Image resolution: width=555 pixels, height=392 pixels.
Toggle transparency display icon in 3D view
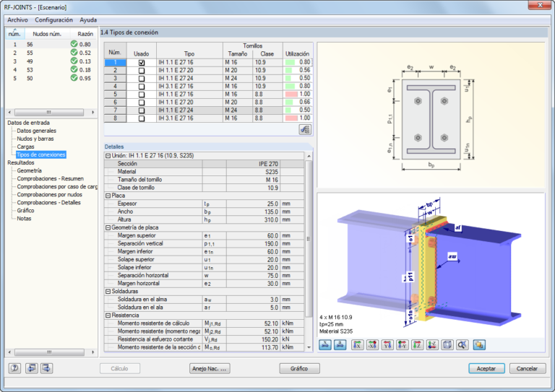pos(479,344)
